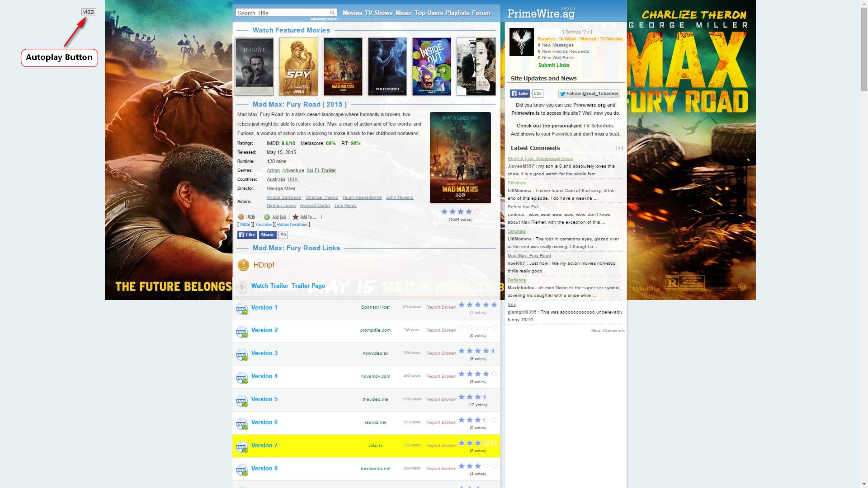Open the Inside Out featured poster
Screen dimensions: 868x488
tap(432, 66)
